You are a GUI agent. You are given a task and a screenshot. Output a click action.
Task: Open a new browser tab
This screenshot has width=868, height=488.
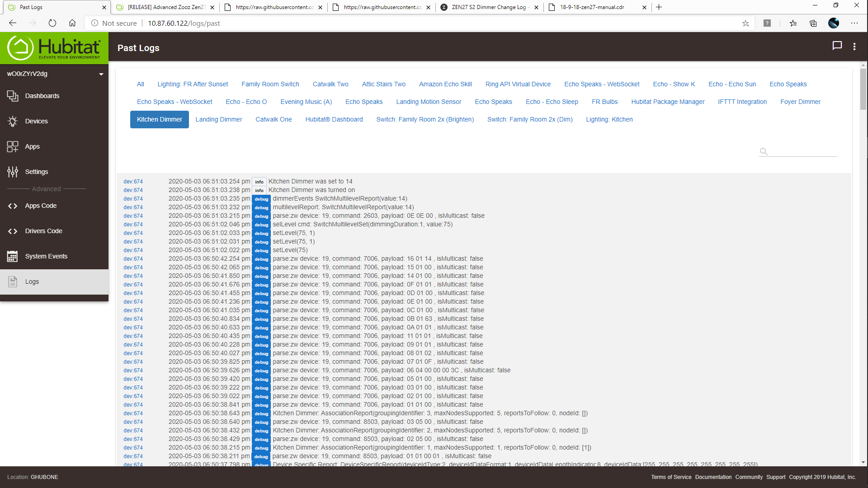point(659,7)
